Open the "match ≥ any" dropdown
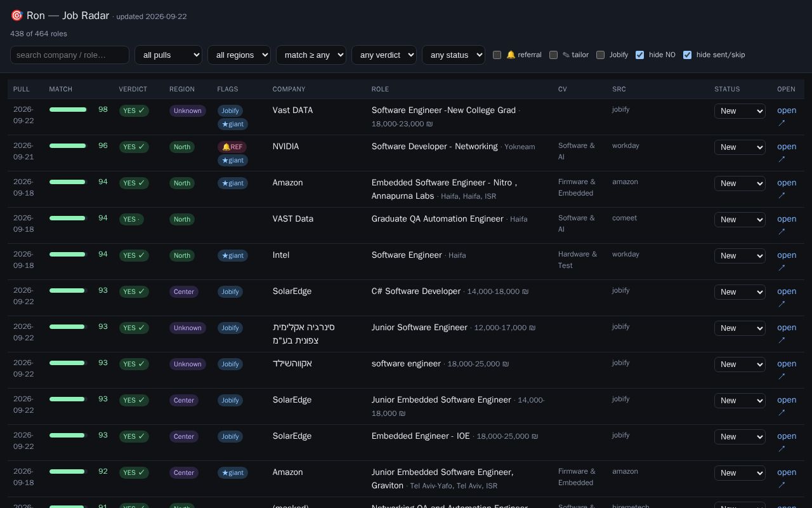This screenshot has height=508, width=812. (311, 55)
